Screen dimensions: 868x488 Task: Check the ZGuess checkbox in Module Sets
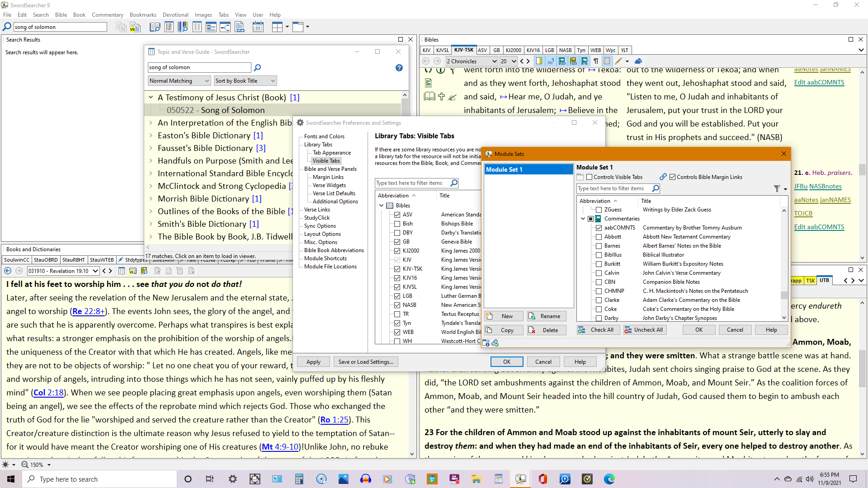599,210
